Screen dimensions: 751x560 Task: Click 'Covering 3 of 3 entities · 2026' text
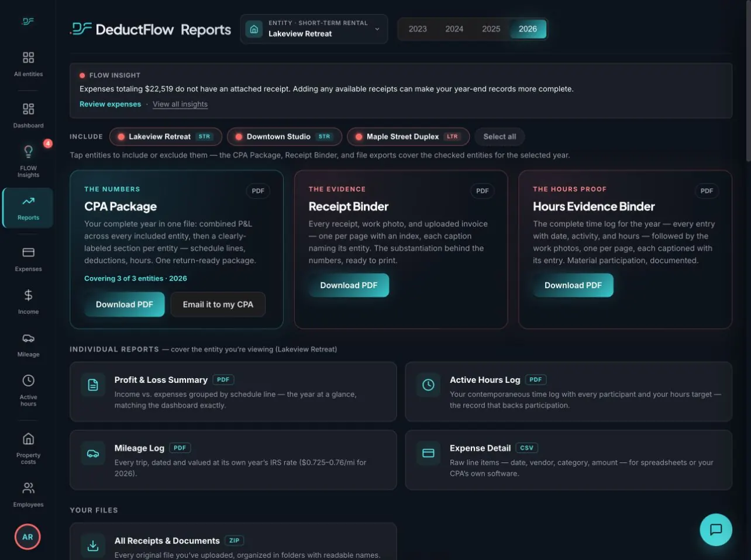coord(136,278)
